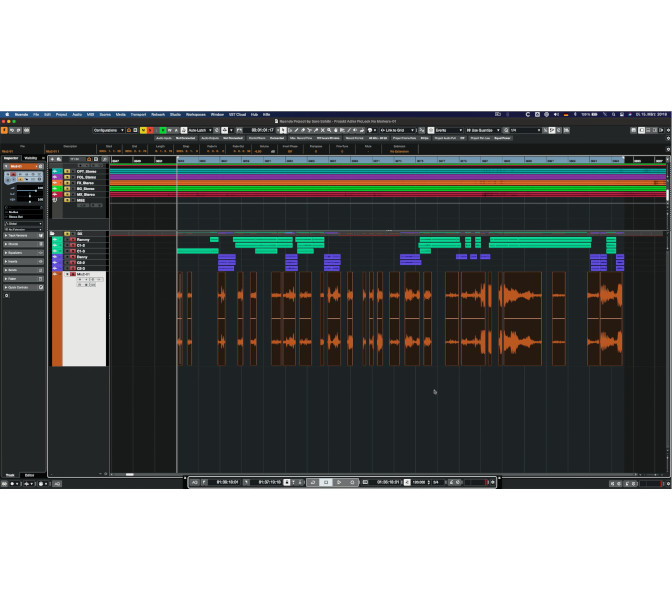Open the Events snap type dropdown
672x600 pixels.
(449, 130)
